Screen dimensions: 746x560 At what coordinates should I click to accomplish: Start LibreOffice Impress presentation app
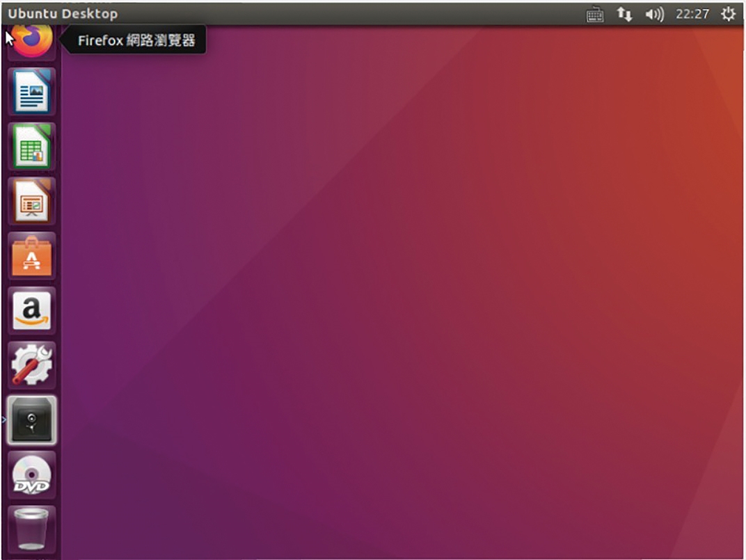click(31, 201)
